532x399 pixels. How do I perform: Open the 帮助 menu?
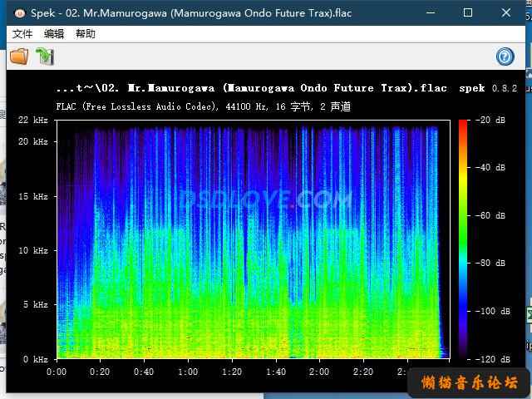(86, 34)
